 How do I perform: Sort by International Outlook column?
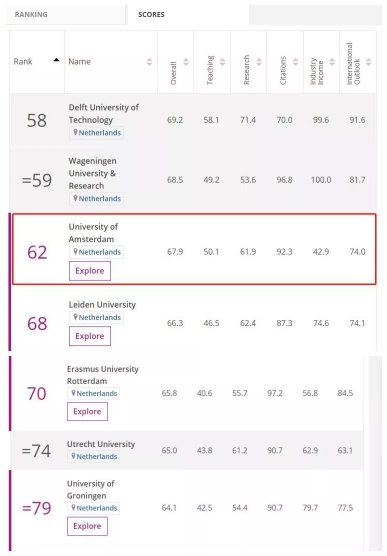(x=369, y=62)
